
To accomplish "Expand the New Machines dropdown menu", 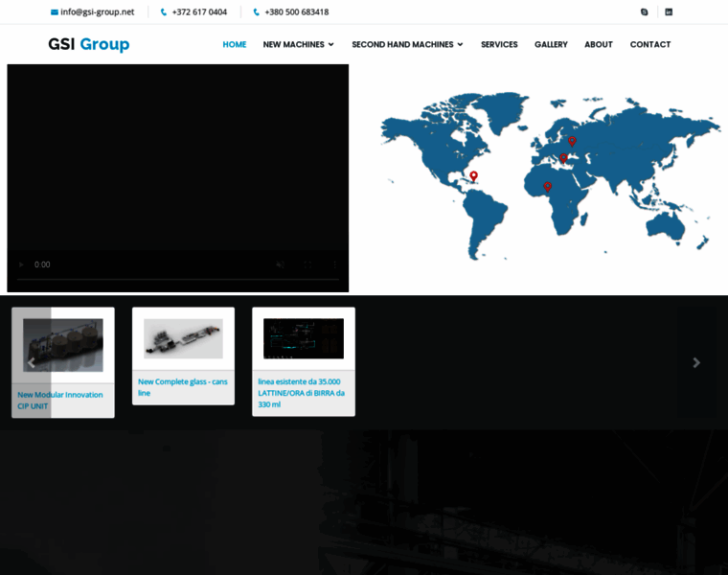I will tap(298, 44).
